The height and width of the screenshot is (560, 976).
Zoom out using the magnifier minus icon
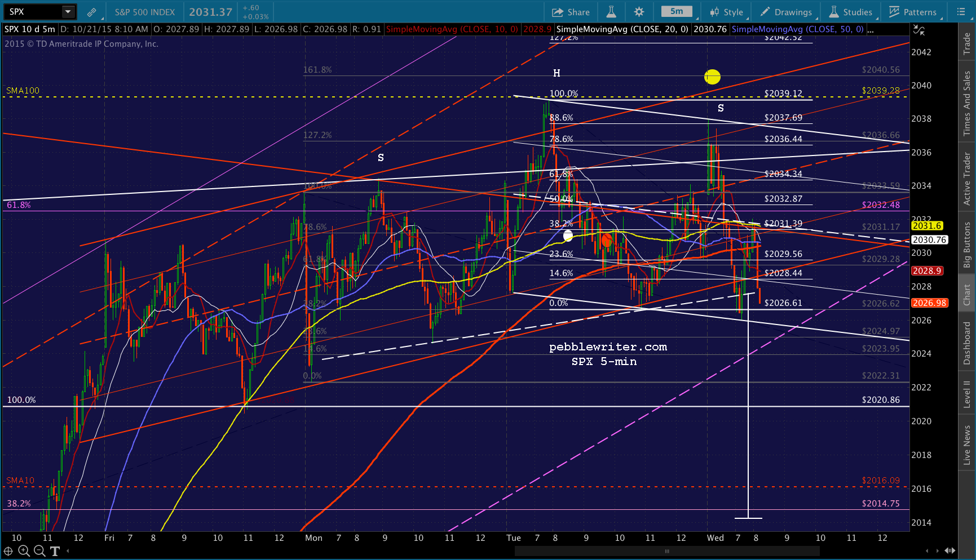click(39, 551)
